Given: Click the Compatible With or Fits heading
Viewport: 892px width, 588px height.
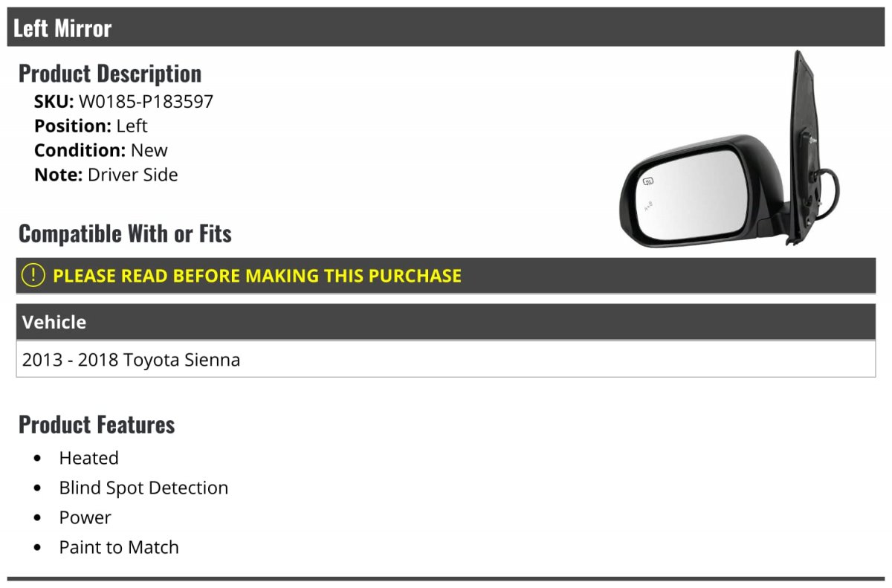Looking at the screenshot, I should (x=125, y=233).
